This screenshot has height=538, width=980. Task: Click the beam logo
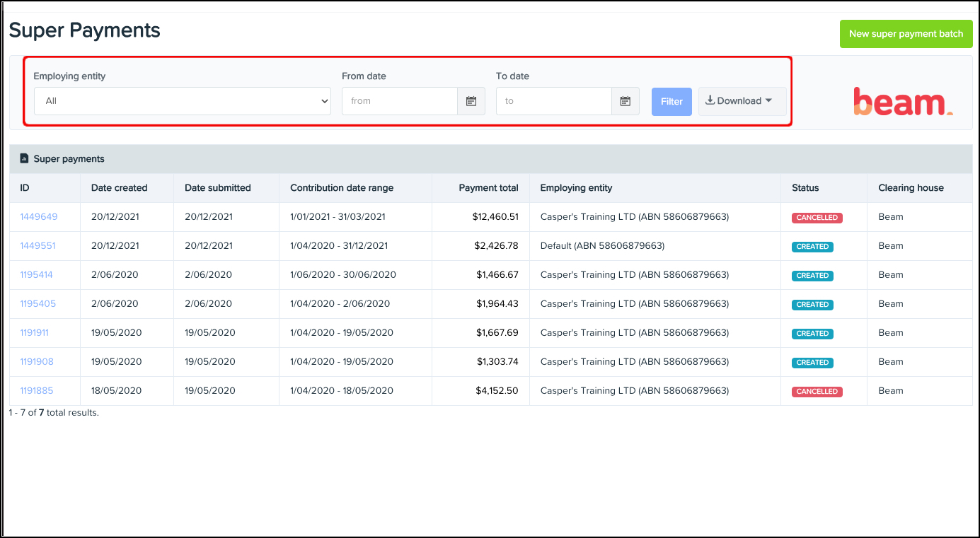coord(901,102)
